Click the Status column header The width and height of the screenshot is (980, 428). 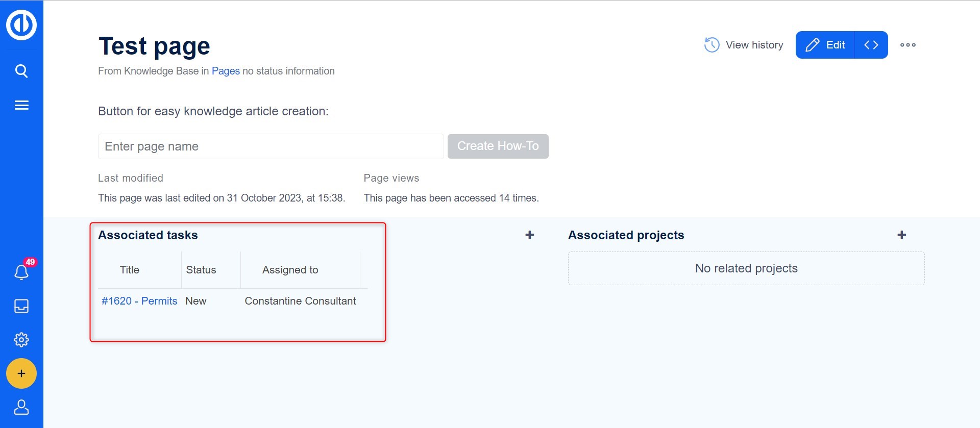[201, 270]
